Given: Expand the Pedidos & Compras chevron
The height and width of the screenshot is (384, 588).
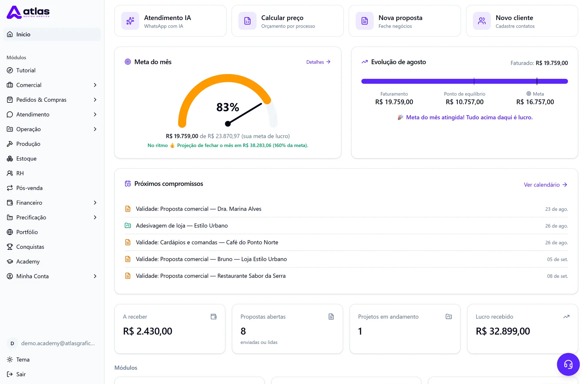Looking at the screenshot, I should (95, 100).
